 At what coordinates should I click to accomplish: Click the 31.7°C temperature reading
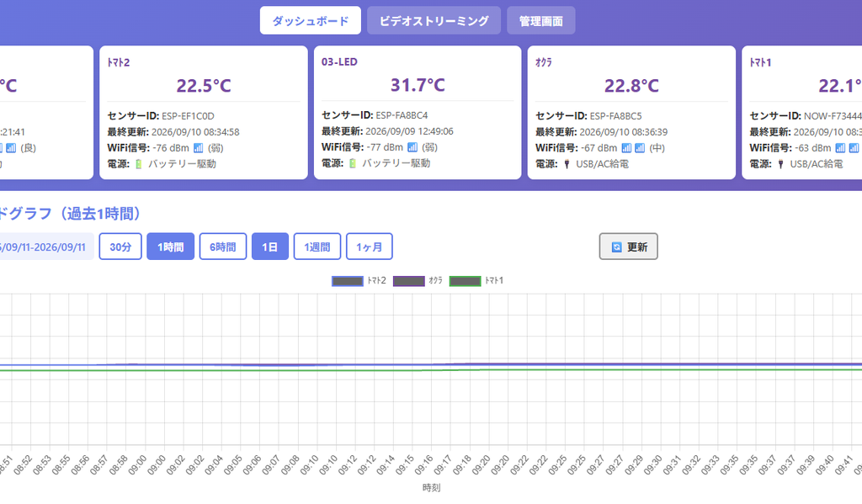click(418, 85)
